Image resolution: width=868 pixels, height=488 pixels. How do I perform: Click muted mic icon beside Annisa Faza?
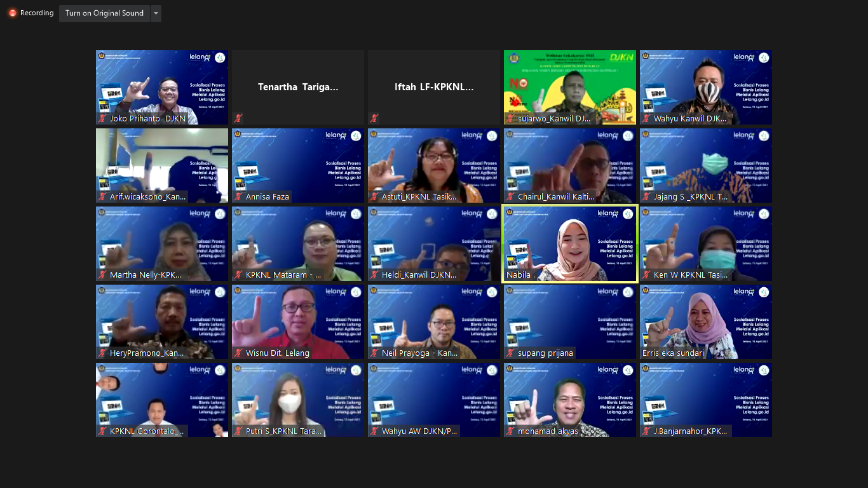click(238, 197)
